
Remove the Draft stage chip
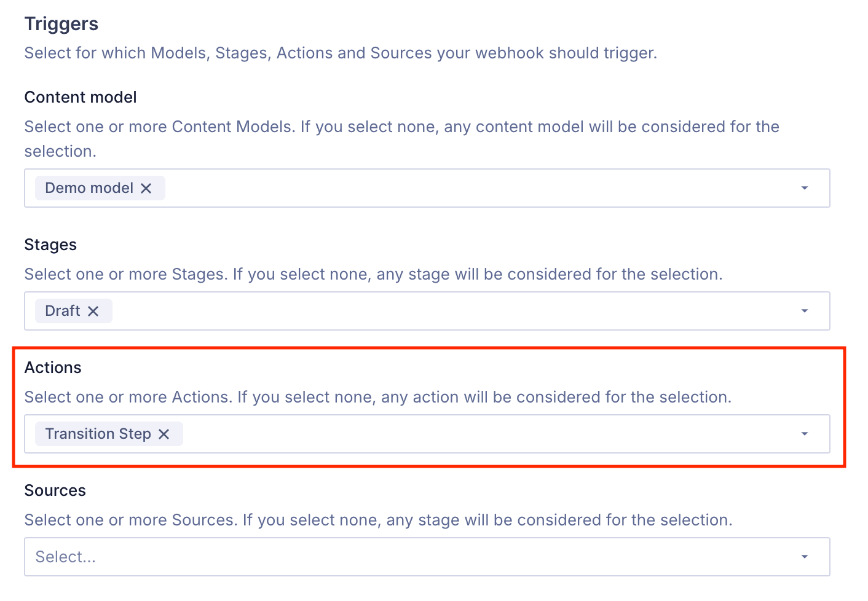coord(93,312)
